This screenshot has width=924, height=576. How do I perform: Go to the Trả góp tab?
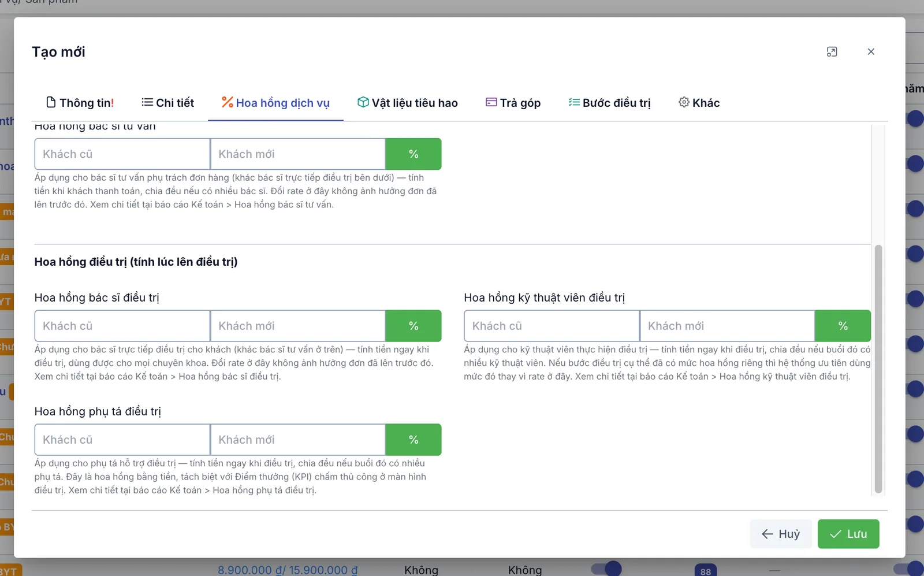click(x=513, y=103)
